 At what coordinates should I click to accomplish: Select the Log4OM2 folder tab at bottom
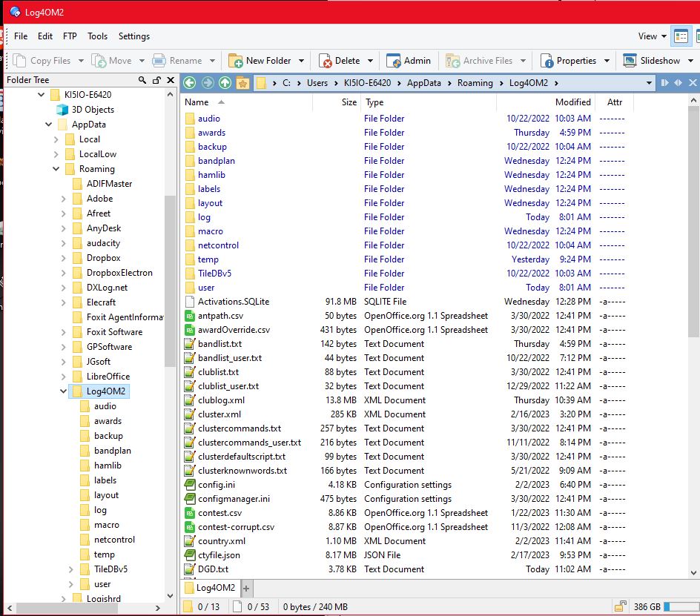coord(211,587)
